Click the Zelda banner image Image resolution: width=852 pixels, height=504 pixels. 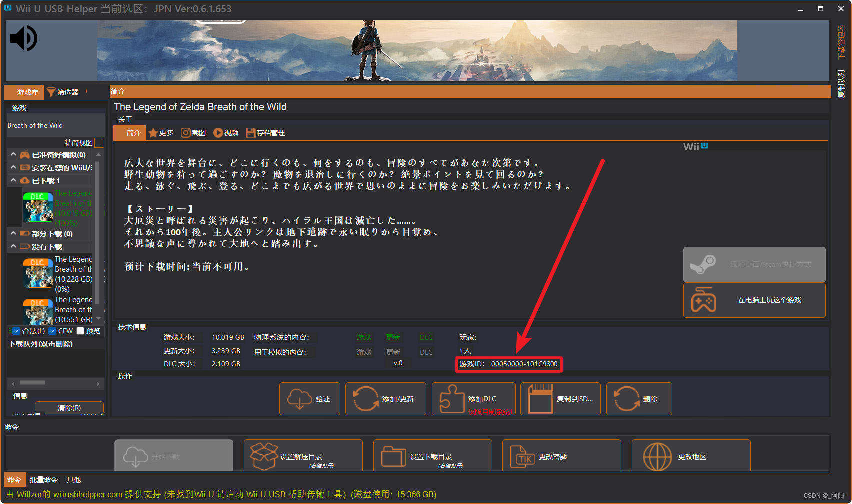point(417,50)
